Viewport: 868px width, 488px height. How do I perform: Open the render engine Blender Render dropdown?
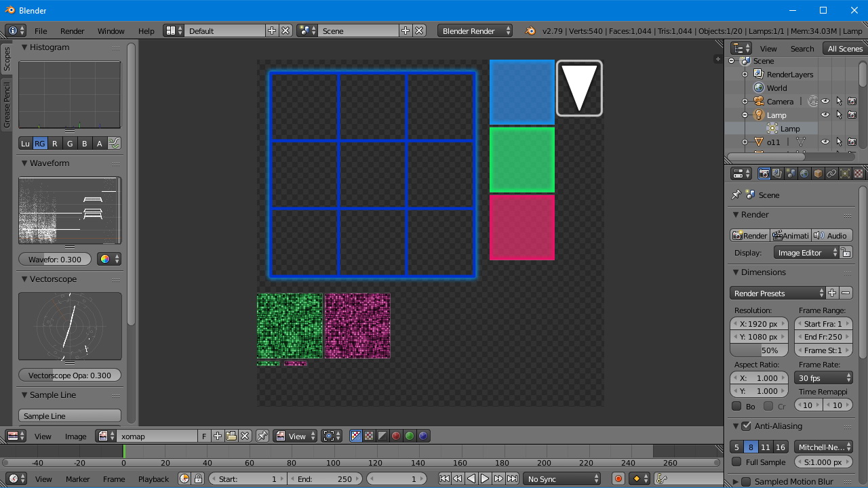pyautogui.click(x=475, y=30)
